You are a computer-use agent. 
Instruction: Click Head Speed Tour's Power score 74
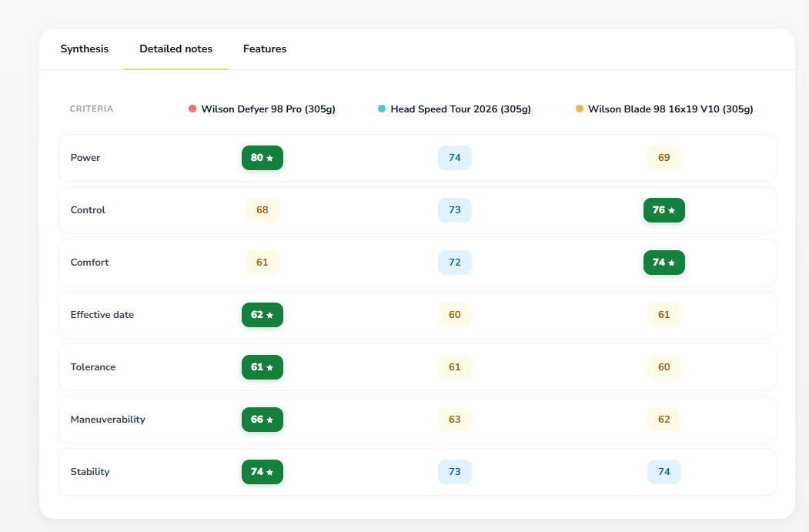pyautogui.click(x=455, y=158)
